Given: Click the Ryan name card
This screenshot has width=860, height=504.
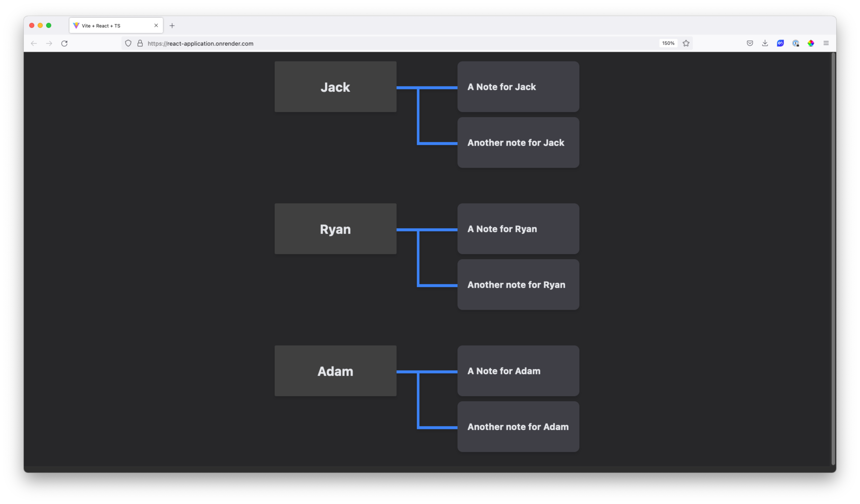Looking at the screenshot, I should (335, 229).
